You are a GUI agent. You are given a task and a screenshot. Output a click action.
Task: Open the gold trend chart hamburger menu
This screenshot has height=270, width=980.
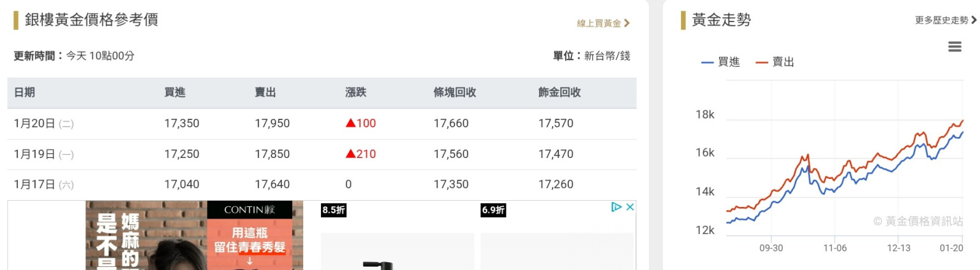click(x=954, y=47)
